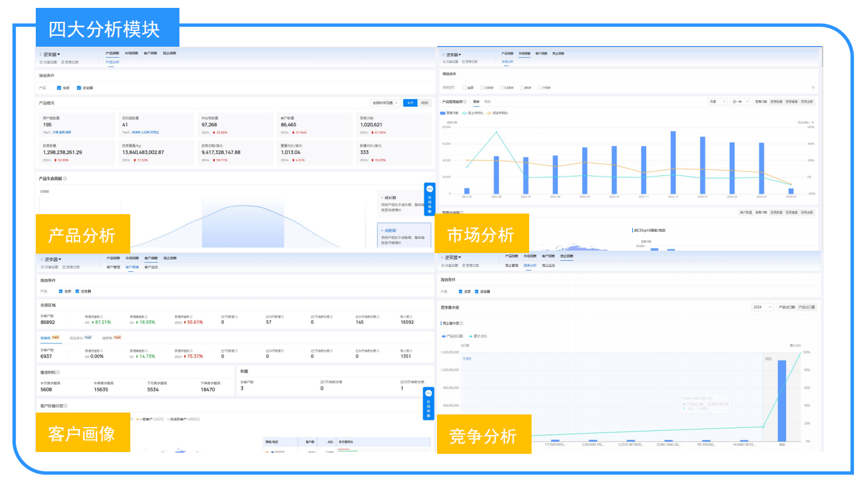
Task: Switch to 市场洞察 tab in product analysis panel
Action: tap(131, 53)
